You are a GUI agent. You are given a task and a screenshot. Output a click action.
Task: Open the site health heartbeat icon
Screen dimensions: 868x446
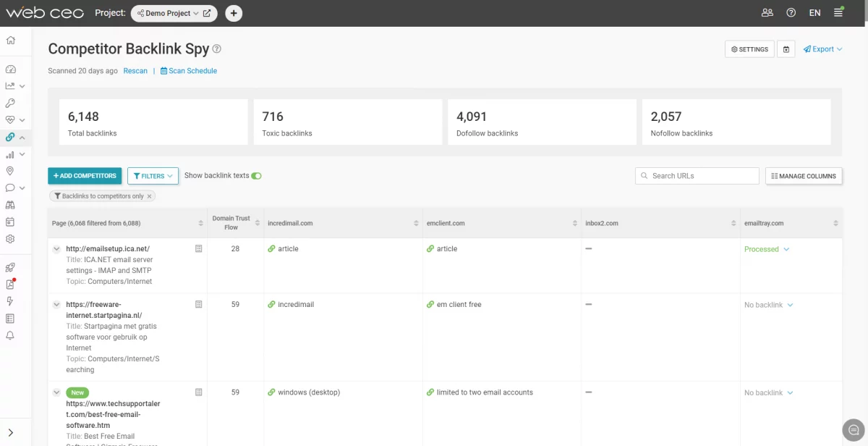10,119
